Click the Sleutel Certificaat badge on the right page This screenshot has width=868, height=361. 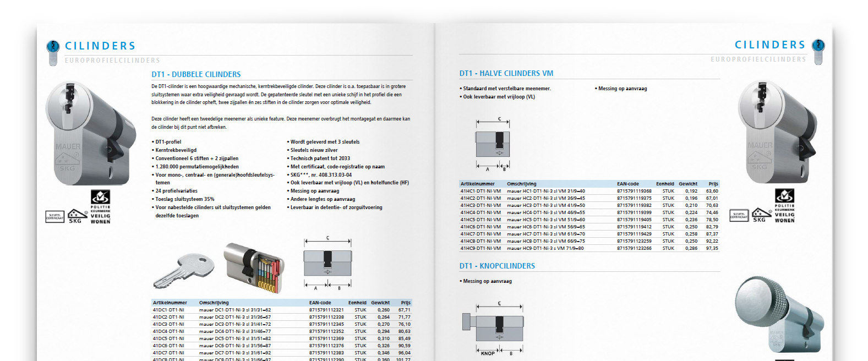point(739,215)
